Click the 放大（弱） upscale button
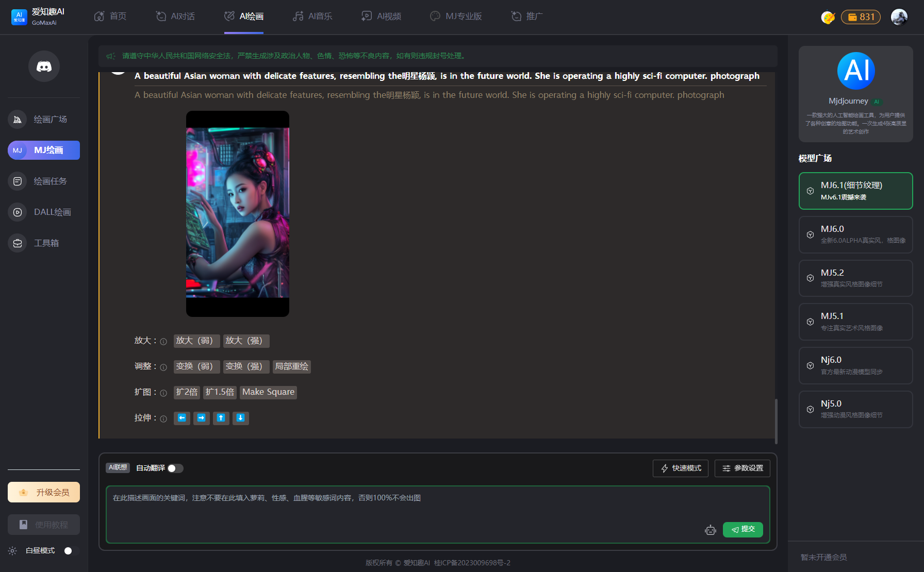924x572 pixels. point(197,341)
